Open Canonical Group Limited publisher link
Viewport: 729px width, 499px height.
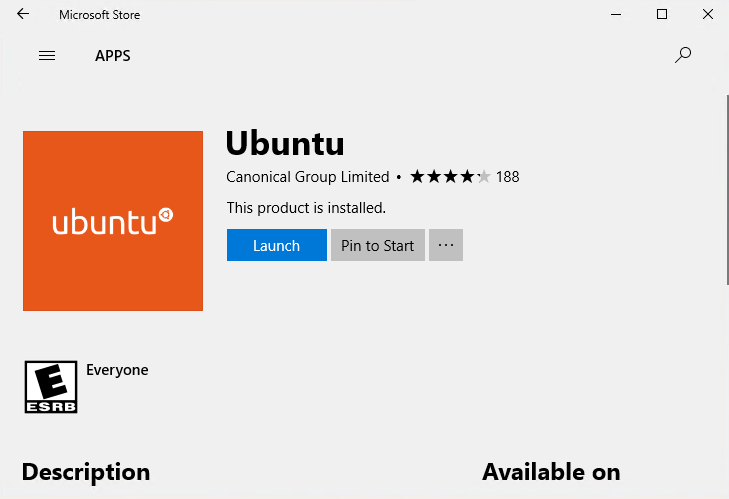[x=308, y=177]
